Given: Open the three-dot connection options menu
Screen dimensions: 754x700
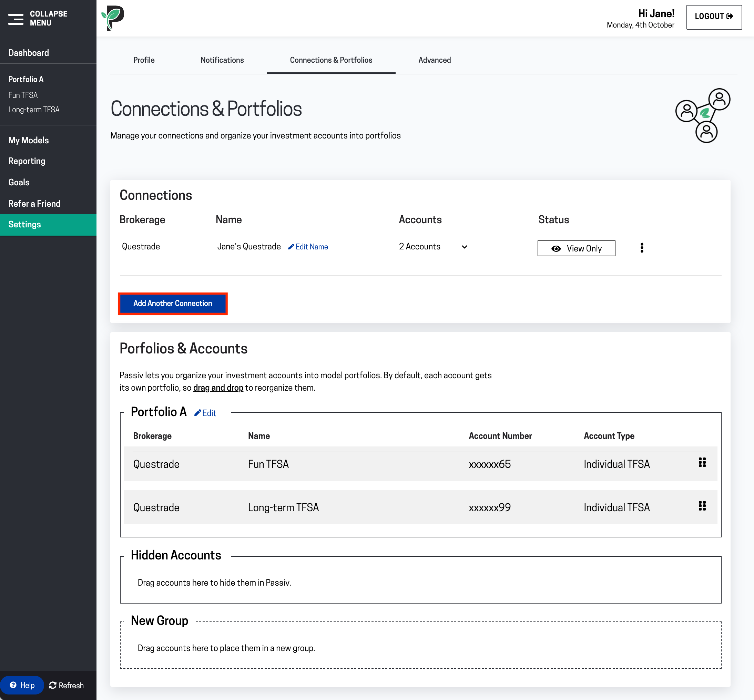Looking at the screenshot, I should pyautogui.click(x=641, y=248).
